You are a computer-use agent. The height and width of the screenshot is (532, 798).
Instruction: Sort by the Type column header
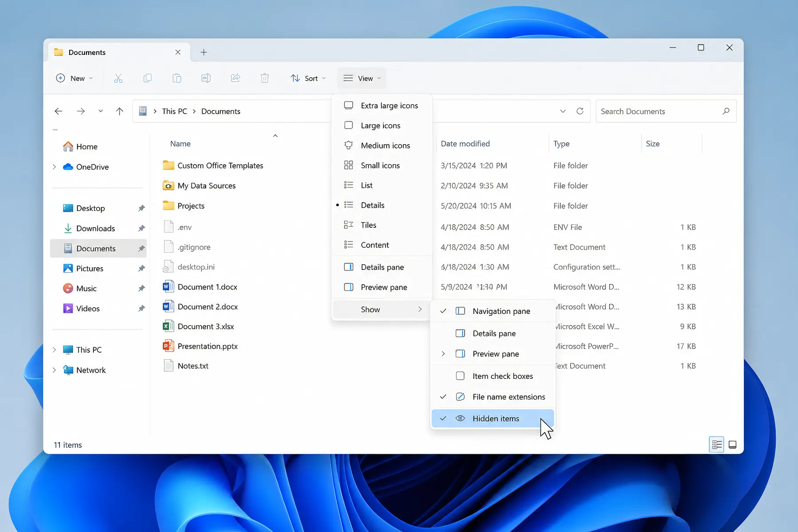[561, 144]
